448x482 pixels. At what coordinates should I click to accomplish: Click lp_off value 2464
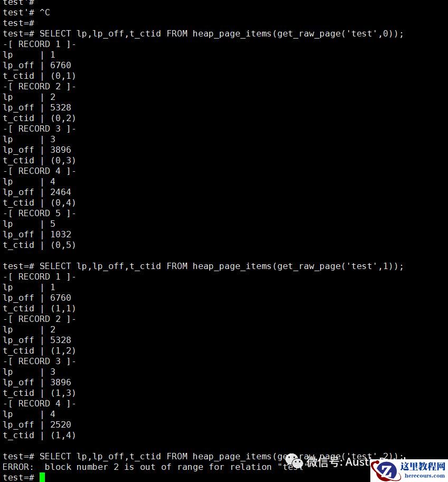point(61,192)
